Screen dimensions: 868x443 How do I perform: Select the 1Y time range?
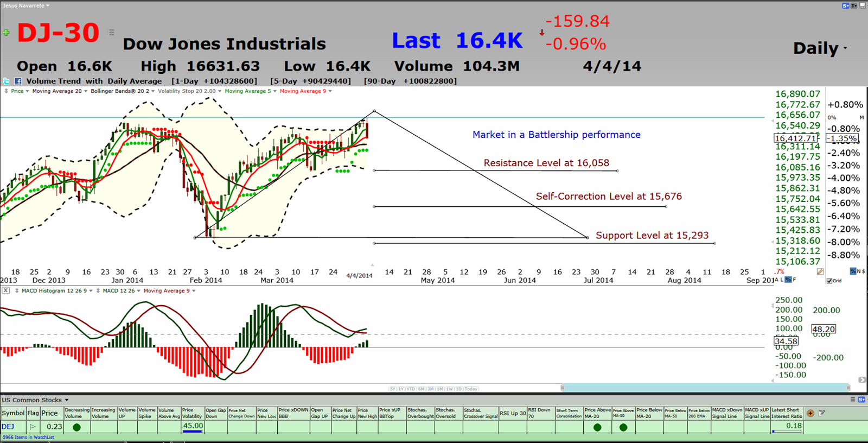[x=401, y=389]
